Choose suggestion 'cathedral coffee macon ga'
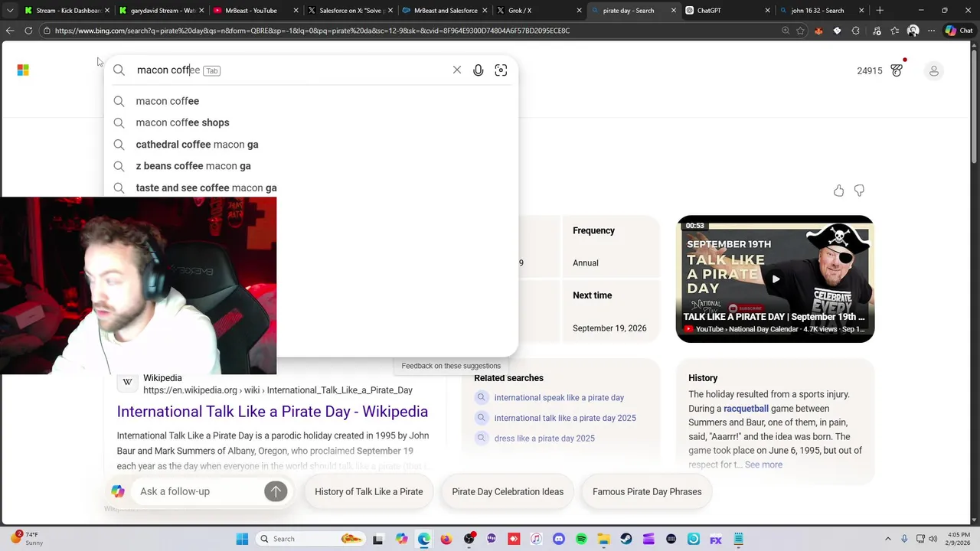 click(x=311, y=145)
